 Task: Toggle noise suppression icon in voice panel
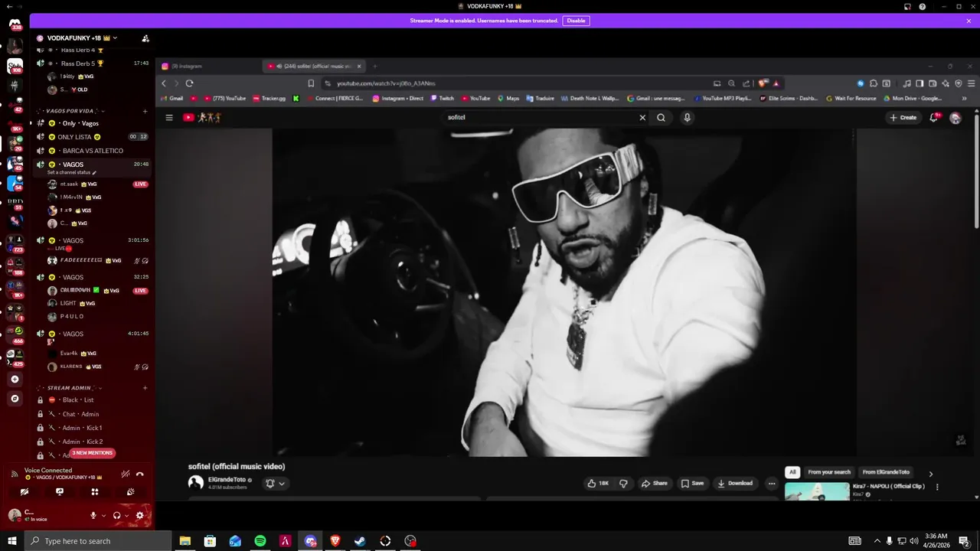pyautogui.click(x=126, y=474)
